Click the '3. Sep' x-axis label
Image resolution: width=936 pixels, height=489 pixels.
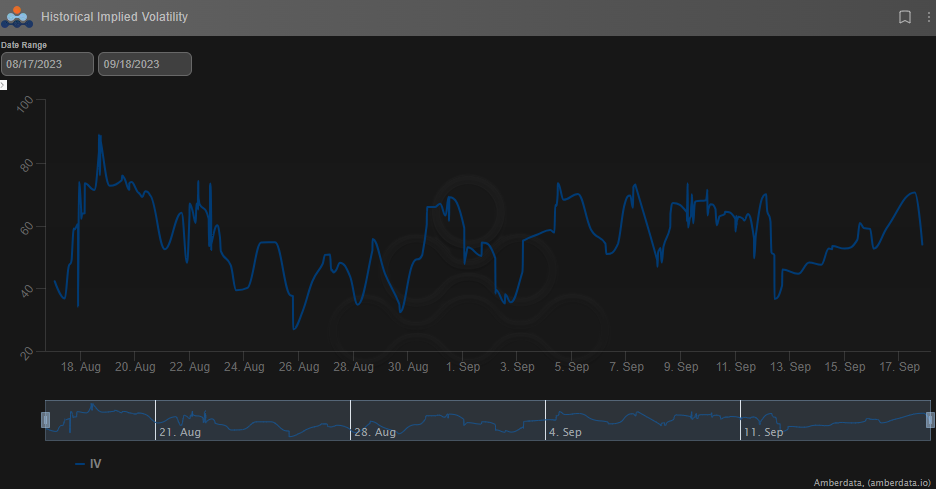point(517,367)
